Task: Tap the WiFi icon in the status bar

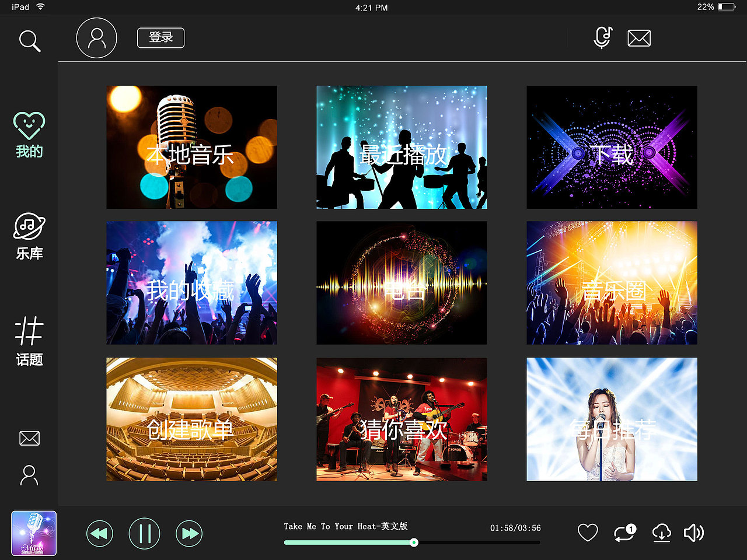Action: [x=40, y=7]
